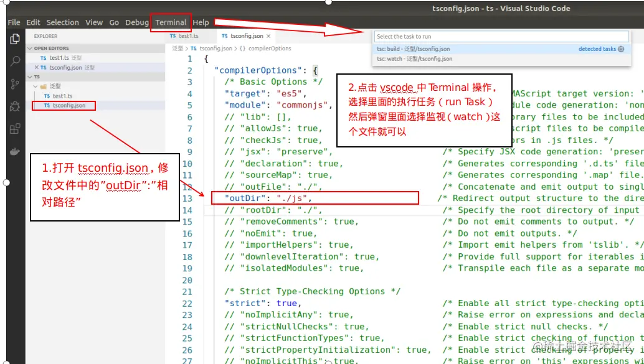Open the File menu
Image resolution: width=644 pixels, height=364 pixels.
coord(14,22)
